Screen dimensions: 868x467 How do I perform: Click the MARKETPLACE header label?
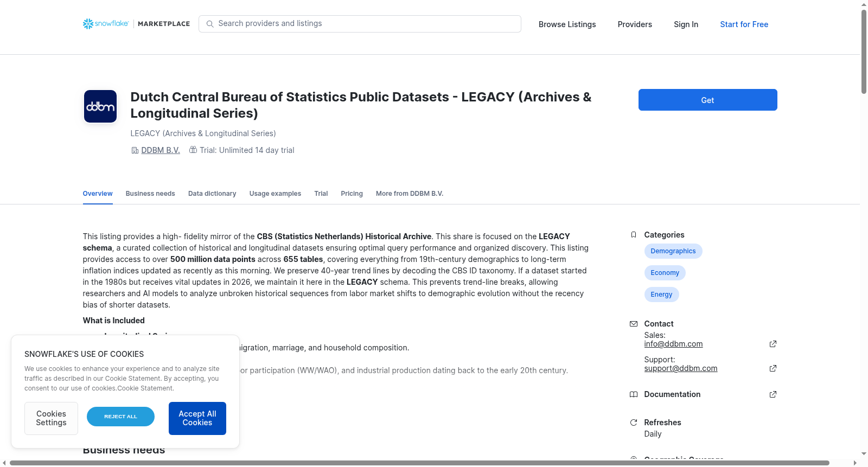pyautogui.click(x=164, y=24)
